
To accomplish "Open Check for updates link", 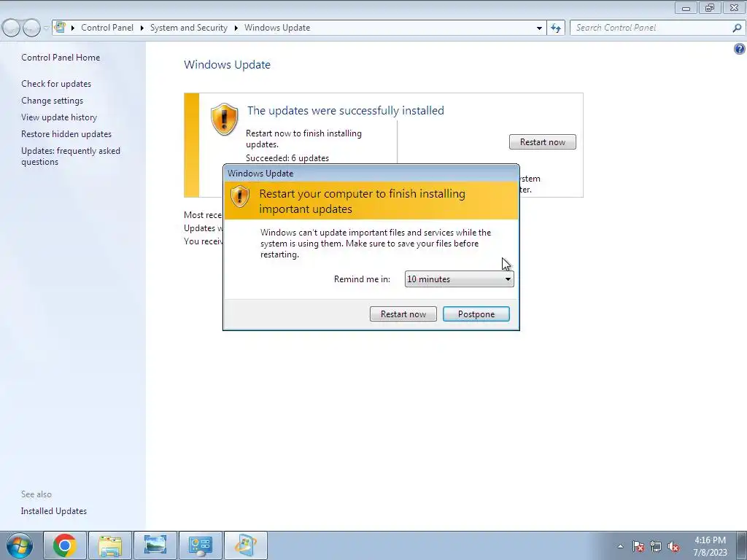I will [x=56, y=84].
